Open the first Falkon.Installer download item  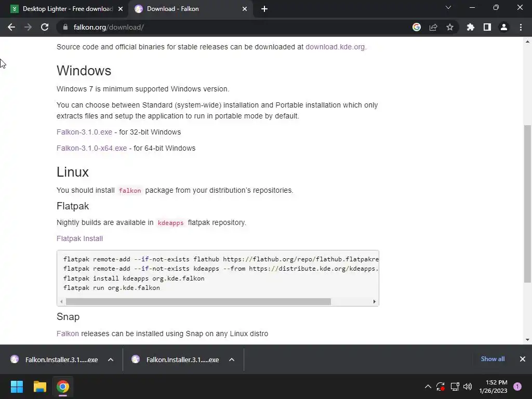tap(55, 360)
